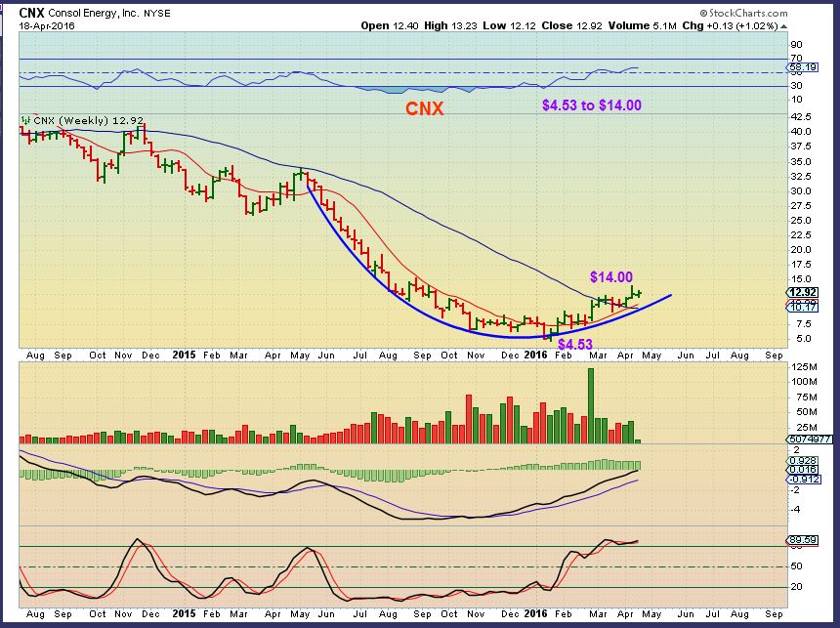Click the '18-Apr-2016' date text
The width and height of the screenshot is (840, 628).
(47, 25)
